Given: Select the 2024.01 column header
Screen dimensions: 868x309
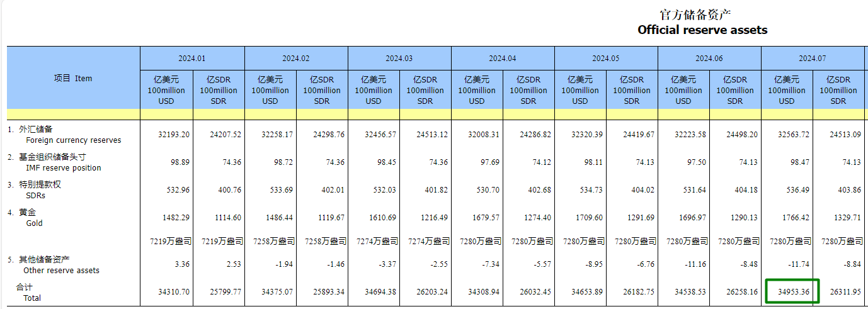Looking at the screenshot, I should [x=192, y=58].
